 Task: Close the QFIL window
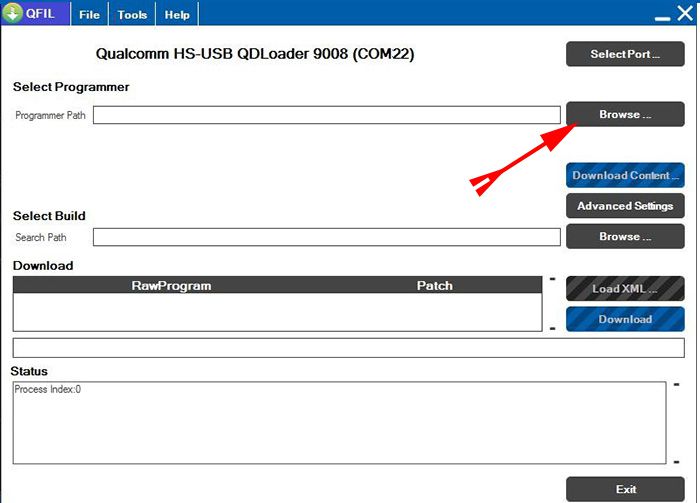685,13
